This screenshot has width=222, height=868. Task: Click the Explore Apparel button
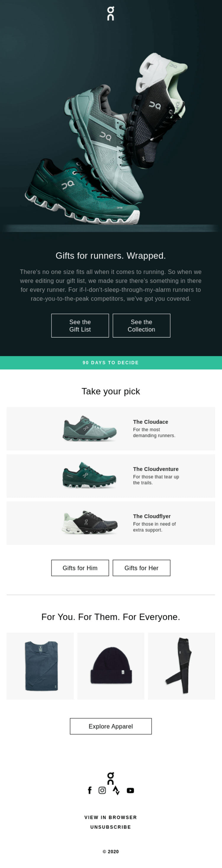pyautogui.click(x=111, y=726)
